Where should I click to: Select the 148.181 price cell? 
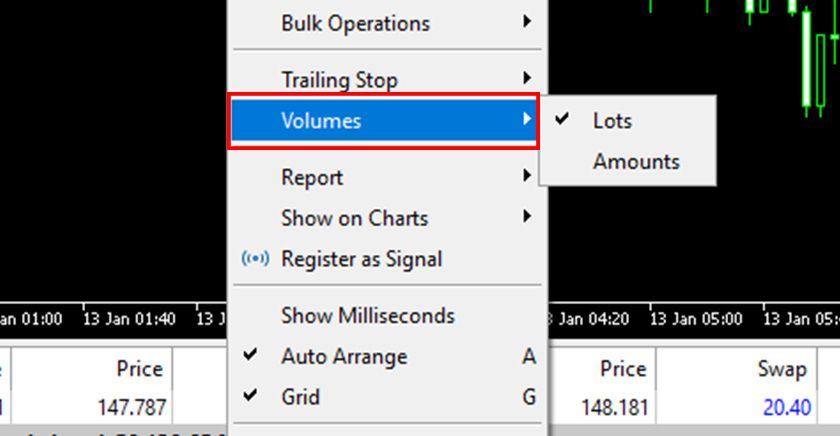614,408
